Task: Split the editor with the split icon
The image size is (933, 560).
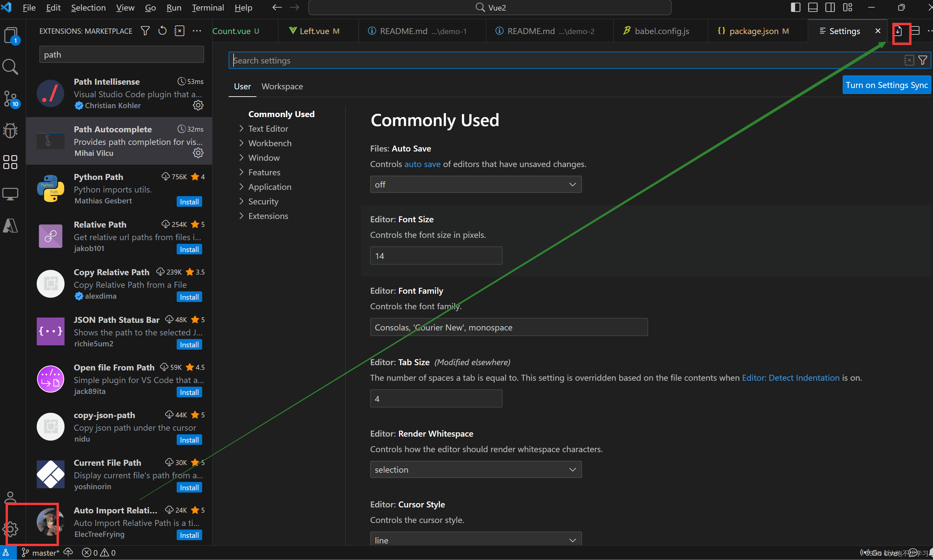Action: click(915, 31)
